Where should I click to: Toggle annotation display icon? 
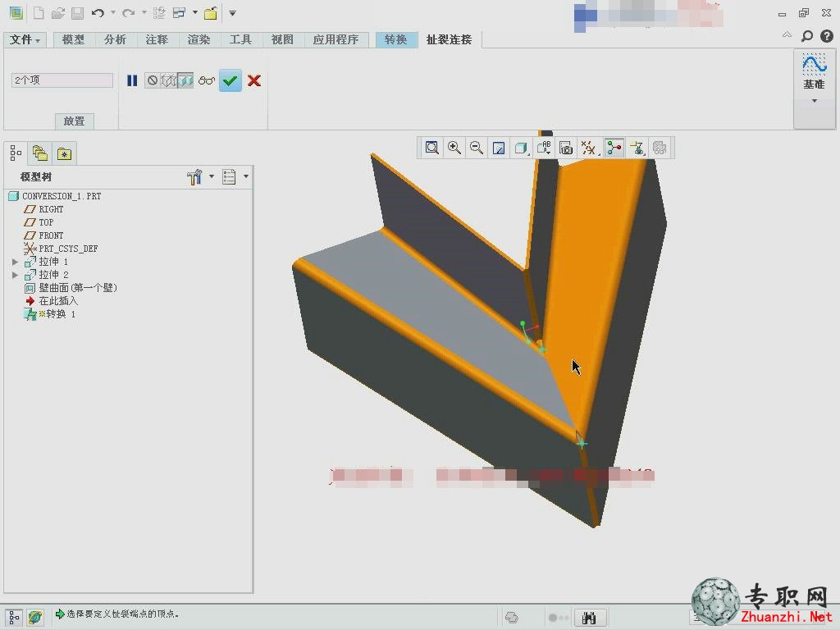click(x=637, y=148)
